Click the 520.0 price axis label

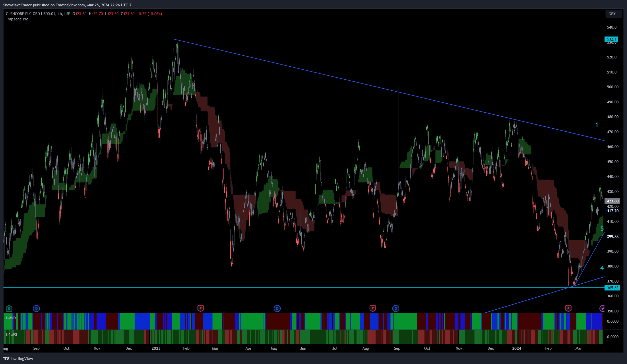612,57
